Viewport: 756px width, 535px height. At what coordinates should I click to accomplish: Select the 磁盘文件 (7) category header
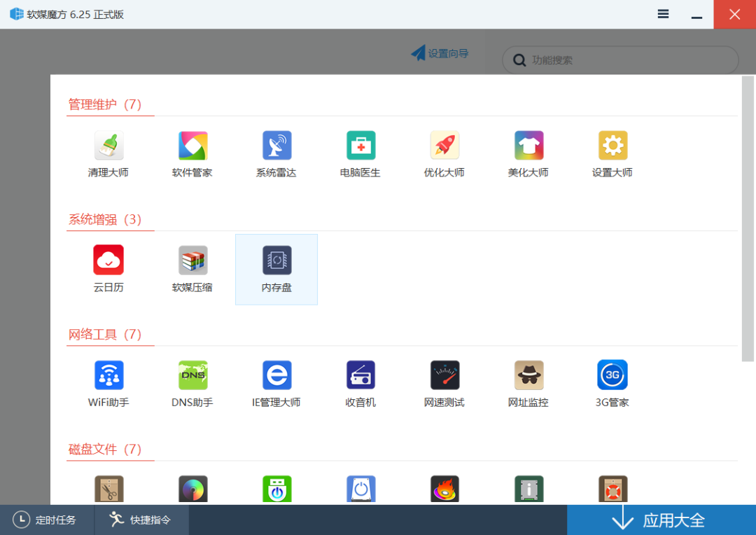(104, 449)
